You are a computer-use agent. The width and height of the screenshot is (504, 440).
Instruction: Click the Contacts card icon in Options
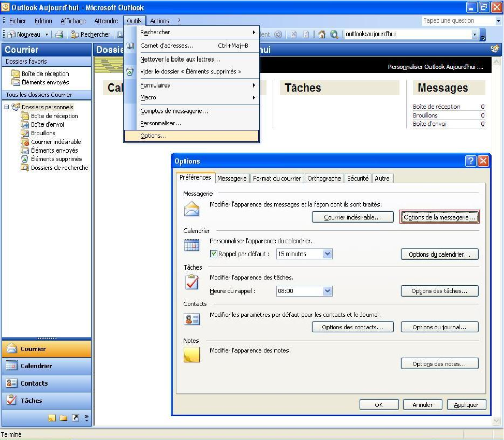191,319
